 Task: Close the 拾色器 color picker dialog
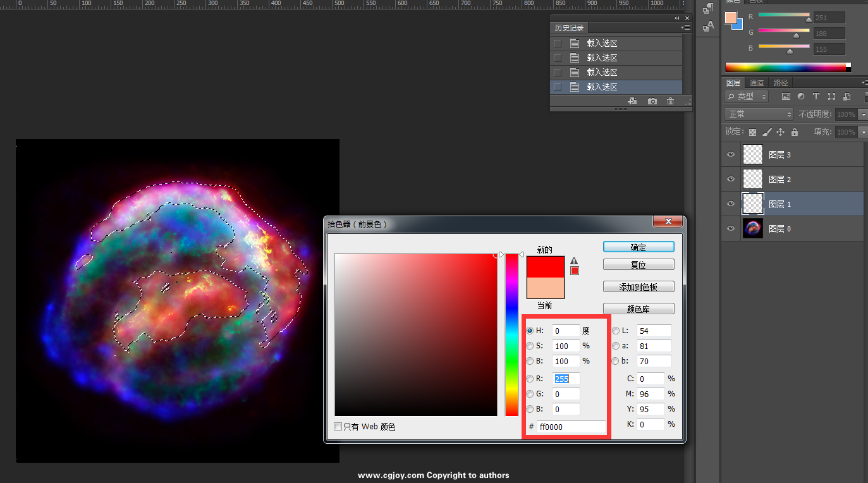pos(668,222)
